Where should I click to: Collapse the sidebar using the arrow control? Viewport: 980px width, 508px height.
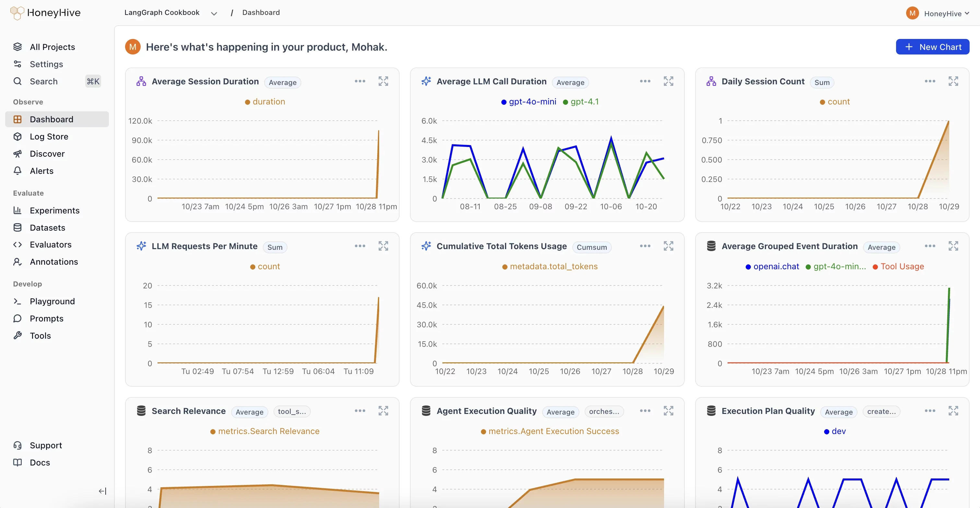tap(102, 491)
